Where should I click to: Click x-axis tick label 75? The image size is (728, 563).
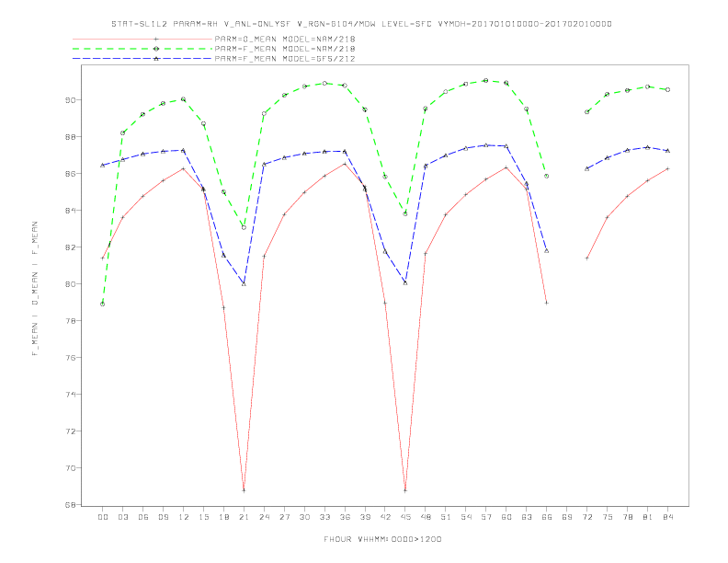click(x=608, y=517)
